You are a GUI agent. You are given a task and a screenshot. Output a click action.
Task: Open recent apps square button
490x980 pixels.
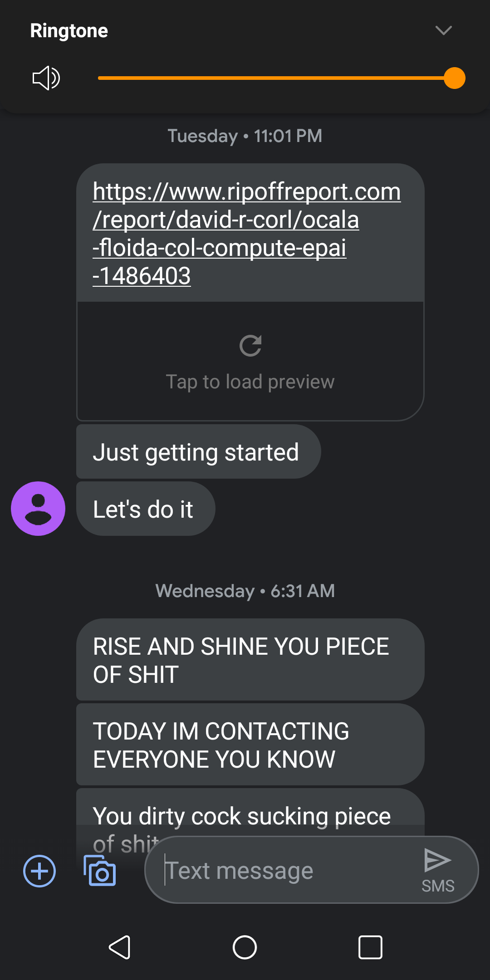[x=370, y=947]
